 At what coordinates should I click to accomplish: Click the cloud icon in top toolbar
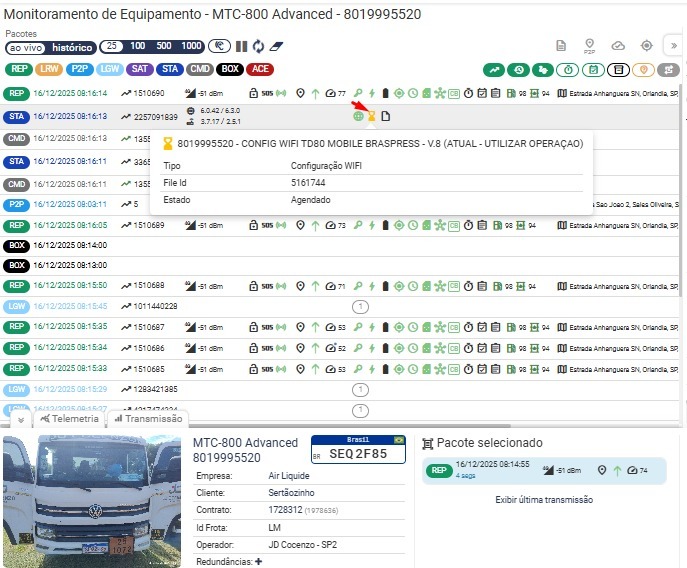(618, 46)
